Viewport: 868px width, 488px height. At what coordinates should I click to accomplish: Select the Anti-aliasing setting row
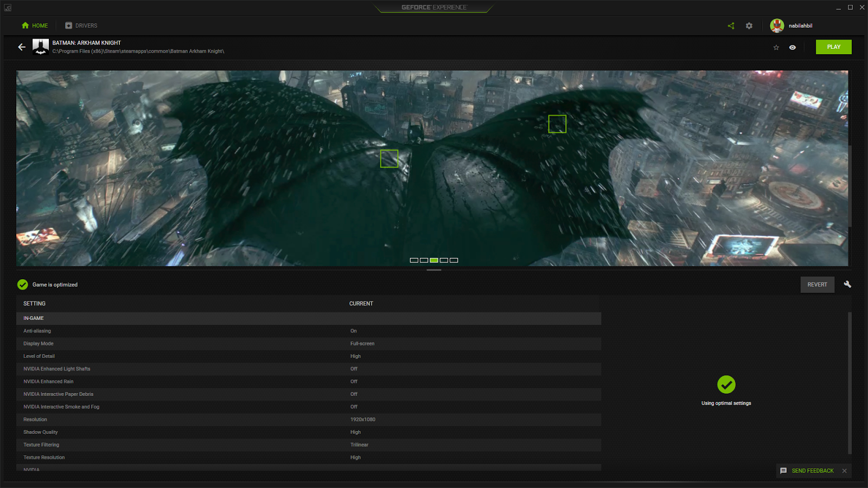click(309, 331)
